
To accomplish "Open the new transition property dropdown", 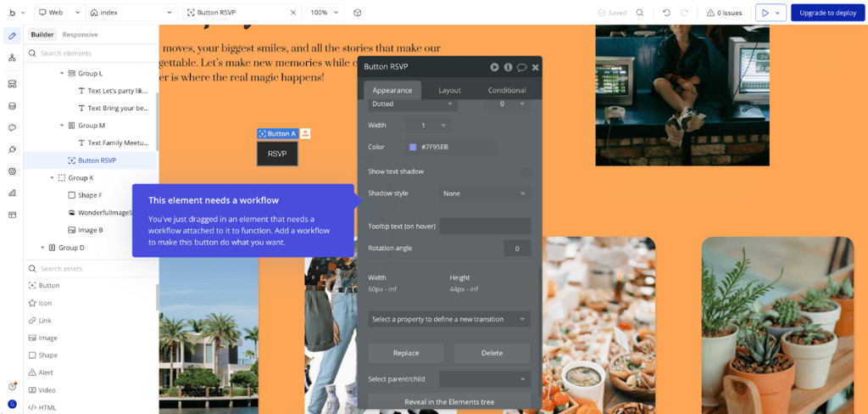I will coord(449,319).
